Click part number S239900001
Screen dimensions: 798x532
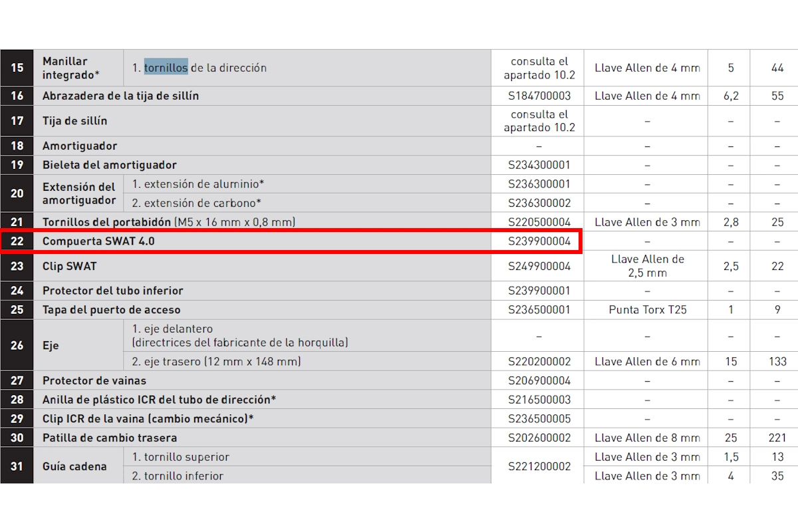pos(539,291)
